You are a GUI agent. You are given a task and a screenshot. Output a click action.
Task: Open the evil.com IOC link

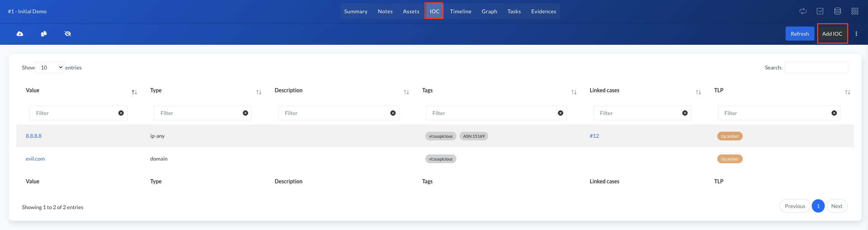tap(35, 159)
